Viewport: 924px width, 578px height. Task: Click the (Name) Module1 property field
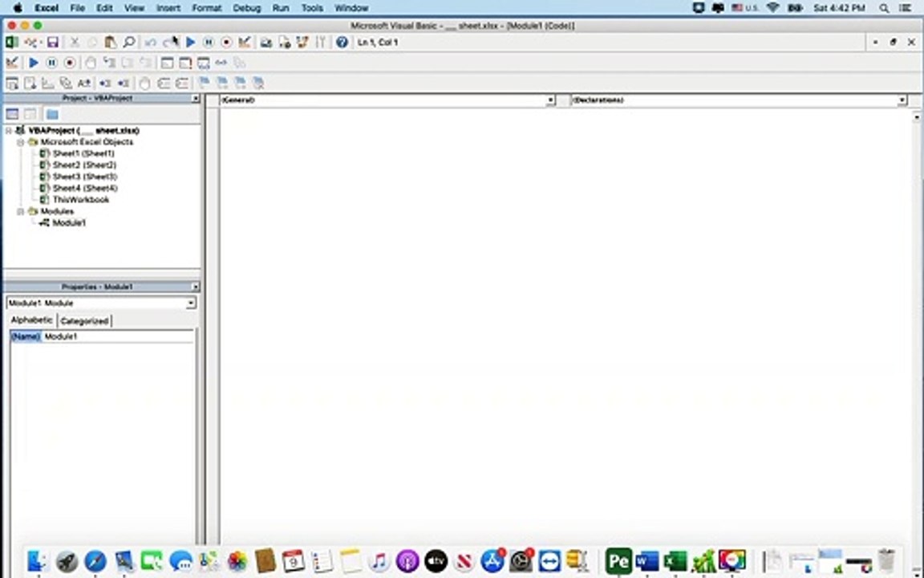[x=101, y=337]
